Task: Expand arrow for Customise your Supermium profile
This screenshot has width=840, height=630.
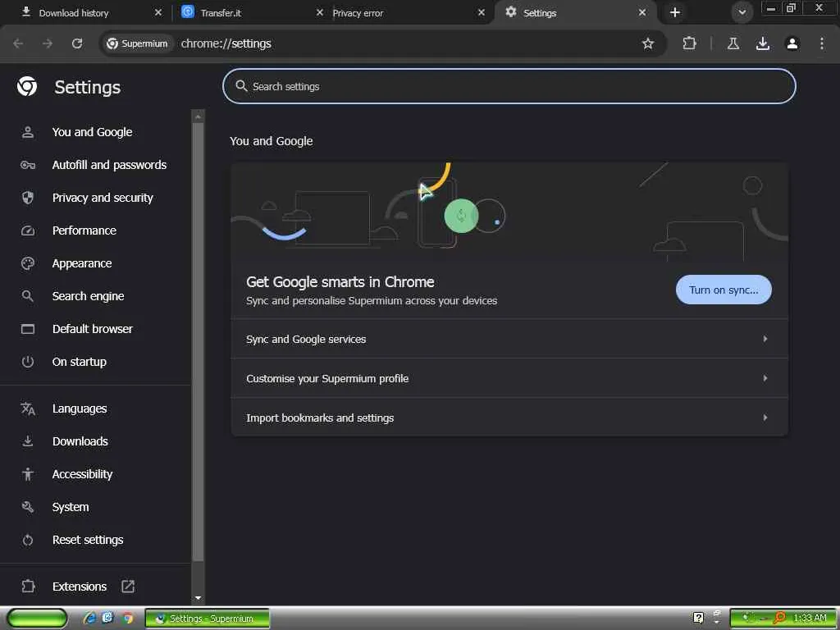Action: [x=765, y=378]
